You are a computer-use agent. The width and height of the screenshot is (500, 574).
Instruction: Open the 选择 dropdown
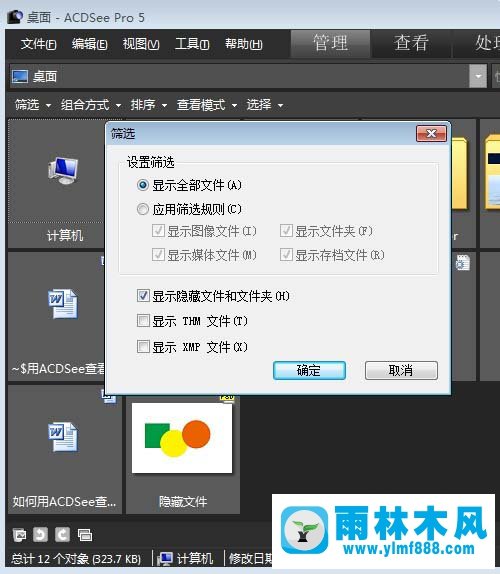(x=265, y=105)
